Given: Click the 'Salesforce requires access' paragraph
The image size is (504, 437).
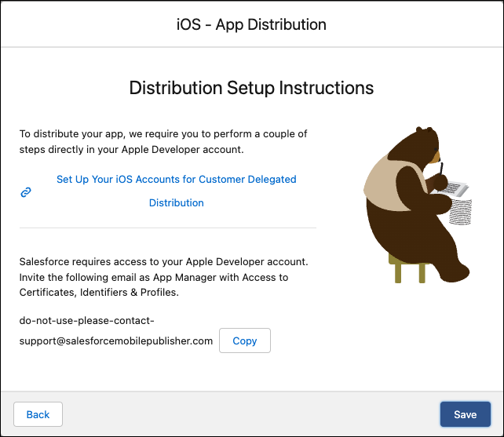Looking at the screenshot, I should (x=163, y=277).
